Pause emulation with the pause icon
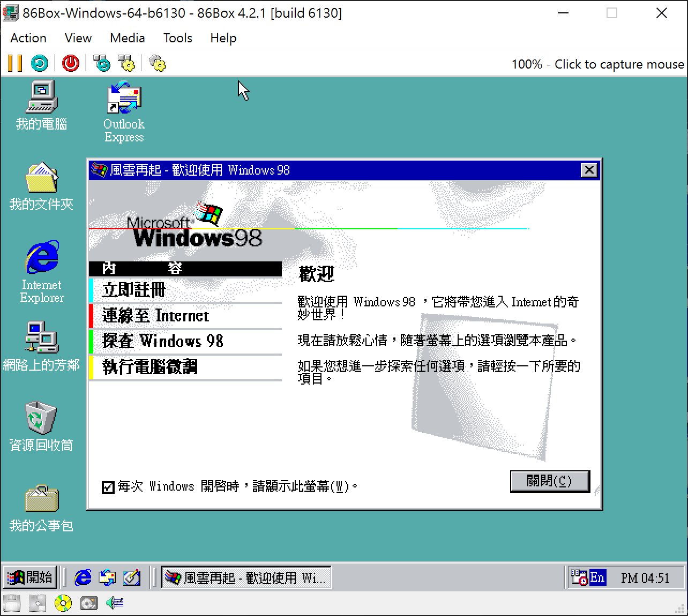 (x=15, y=63)
